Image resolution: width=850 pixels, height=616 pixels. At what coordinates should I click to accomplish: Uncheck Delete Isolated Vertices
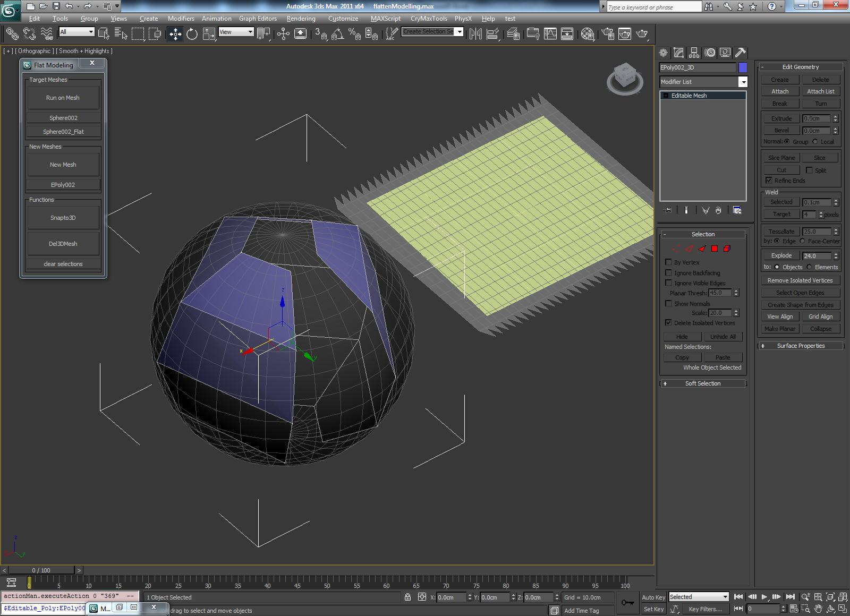coord(668,322)
